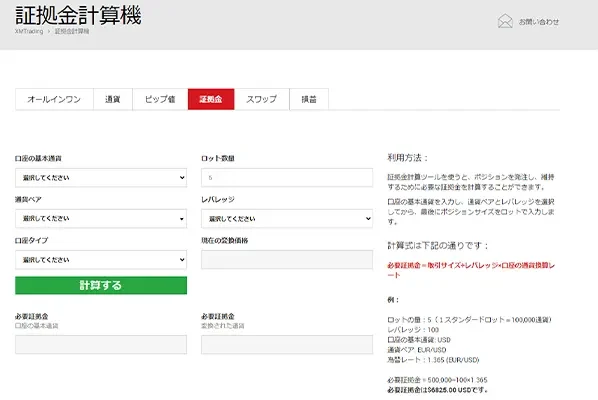Click the 為替レート：1.365 example line
The image size is (598, 400).
tap(433, 360)
